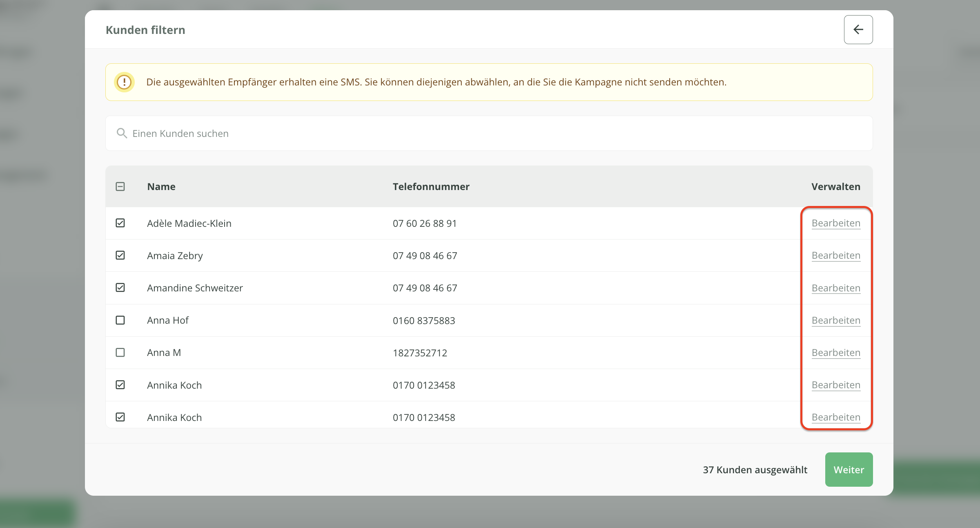The width and height of the screenshot is (980, 528).
Task: Click the magnifier search icon
Action: point(122,133)
